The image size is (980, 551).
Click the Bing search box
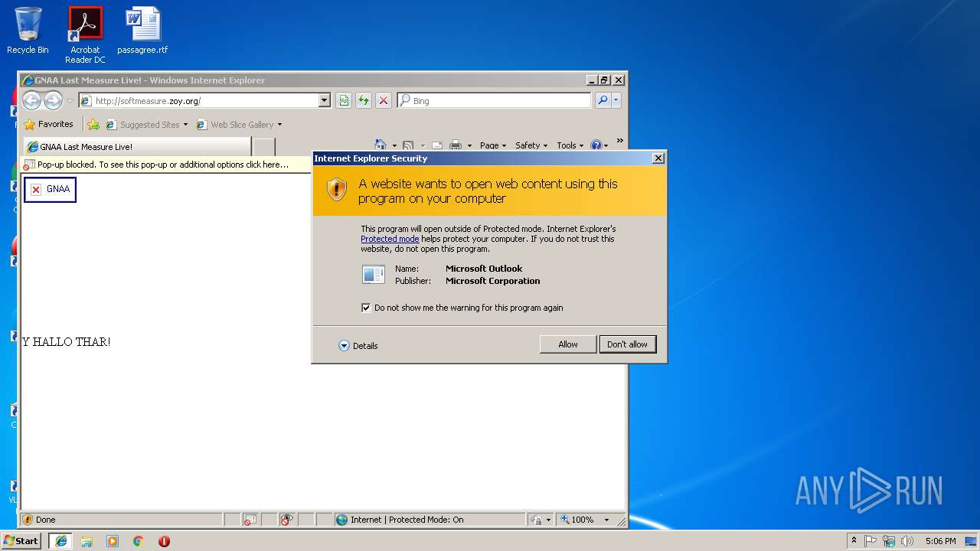tap(495, 100)
